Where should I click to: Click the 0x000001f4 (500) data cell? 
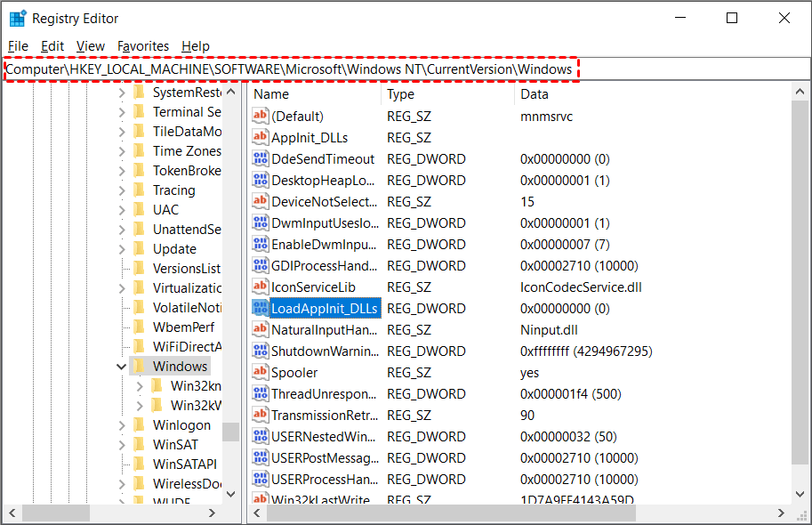click(x=571, y=394)
